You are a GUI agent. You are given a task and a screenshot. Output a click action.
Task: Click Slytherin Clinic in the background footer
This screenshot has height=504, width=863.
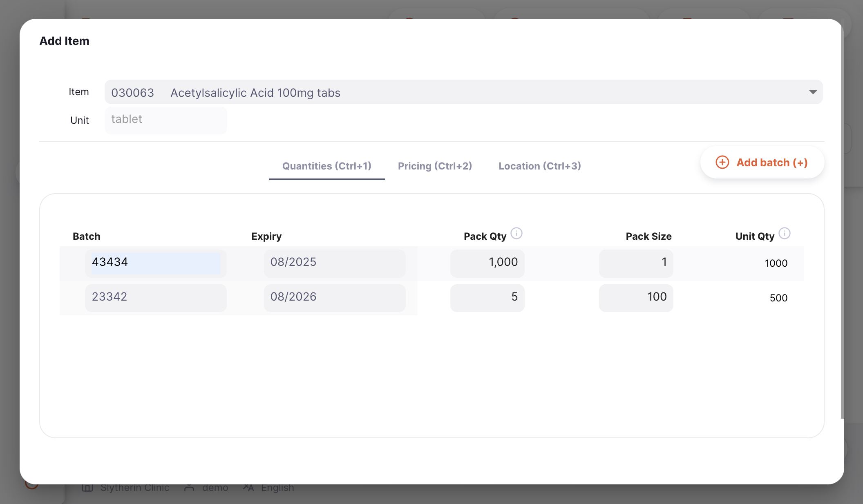pos(134,488)
